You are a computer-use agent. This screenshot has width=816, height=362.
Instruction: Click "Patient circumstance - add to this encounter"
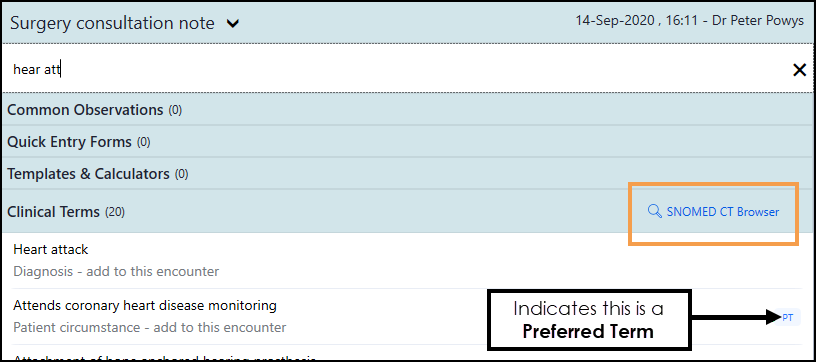click(x=149, y=328)
